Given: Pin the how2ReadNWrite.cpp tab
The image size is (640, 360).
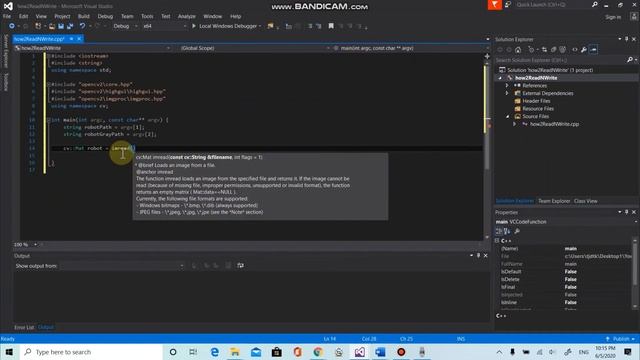Looking at the screenshot, I should click(71, 39).
